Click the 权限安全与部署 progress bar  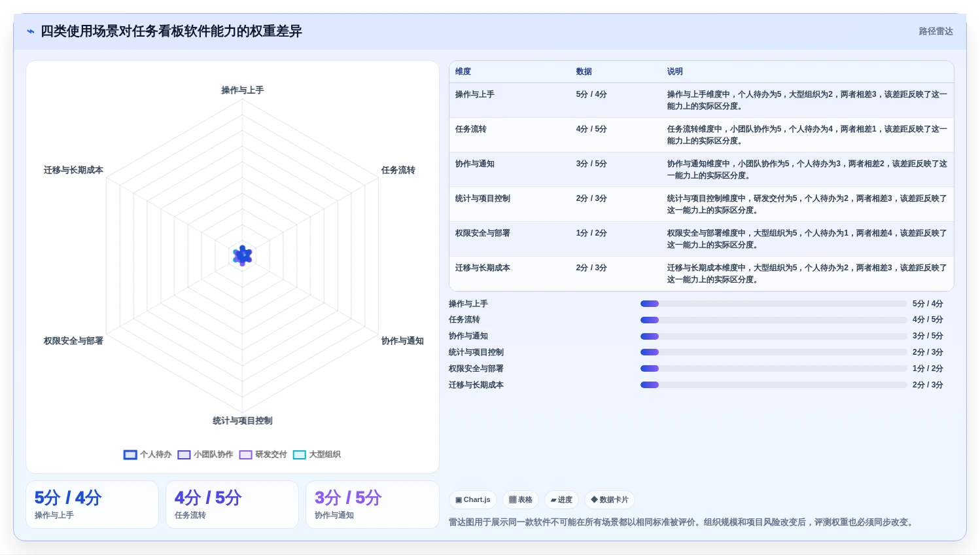[774, 368]
